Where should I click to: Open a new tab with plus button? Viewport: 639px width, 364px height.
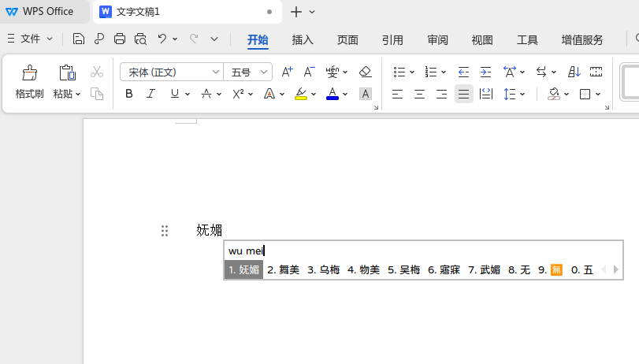click(x=296, y=12)
